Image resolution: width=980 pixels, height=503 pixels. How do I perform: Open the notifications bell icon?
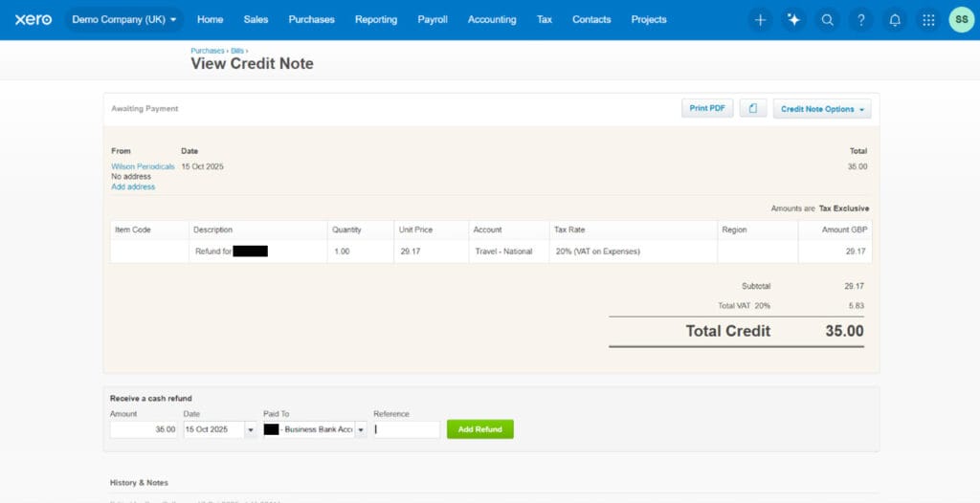click(895, 19)
